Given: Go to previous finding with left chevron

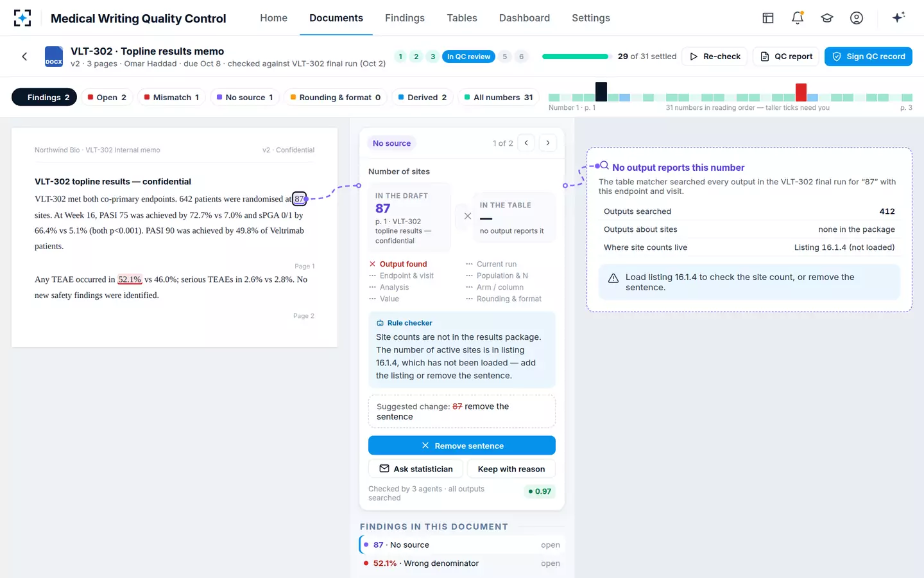Looking at the screenshot, I should coord(526,143).
